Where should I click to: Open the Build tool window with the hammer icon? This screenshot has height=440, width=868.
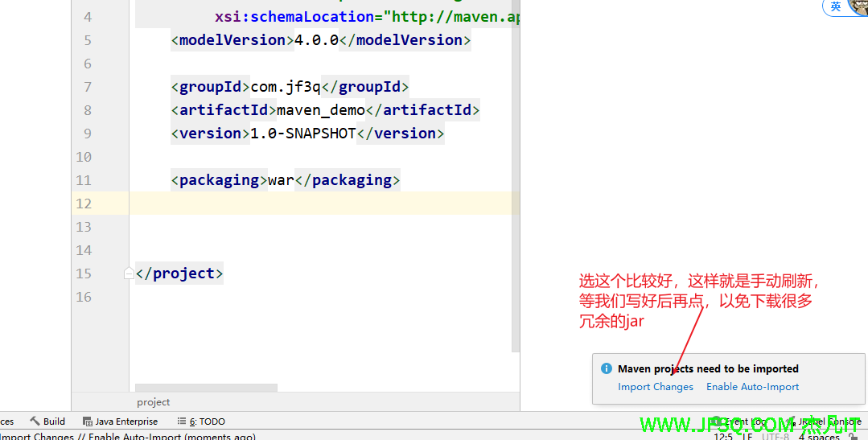(x=47, y=421)
